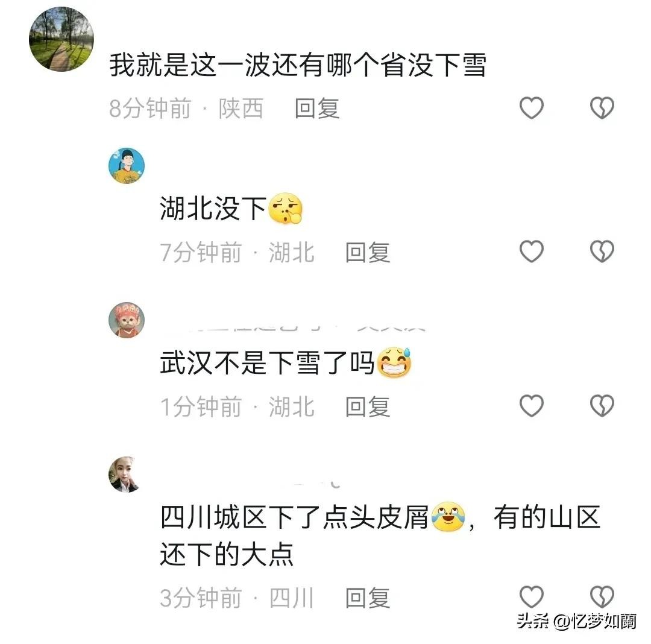Like the '湖北没下' comment
Screen dimensions: 651x644
[x=532, y=251]
